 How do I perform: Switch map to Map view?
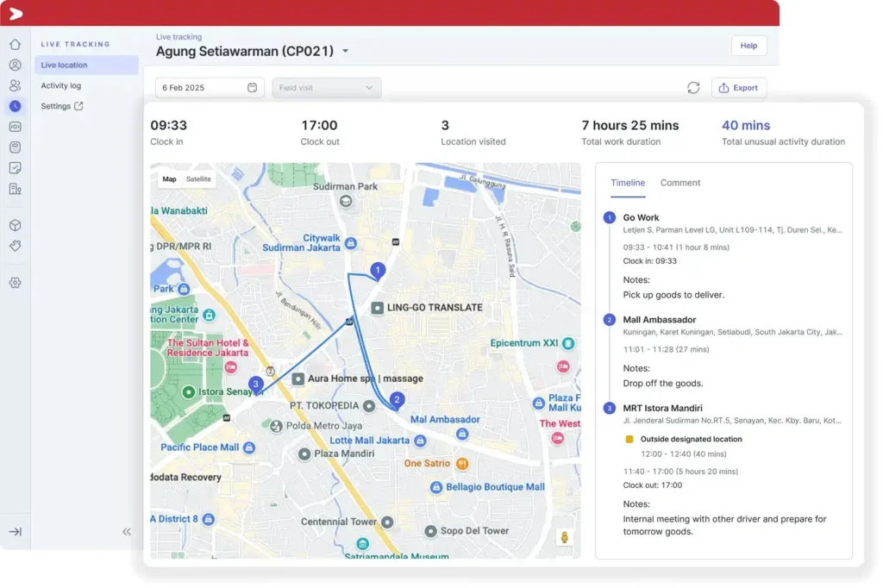(169, 179)
